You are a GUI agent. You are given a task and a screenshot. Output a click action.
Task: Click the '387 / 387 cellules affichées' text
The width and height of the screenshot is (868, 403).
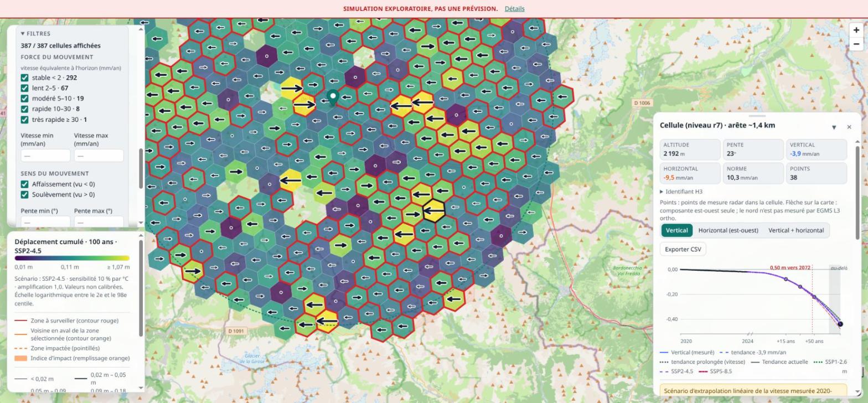(61, 46)
